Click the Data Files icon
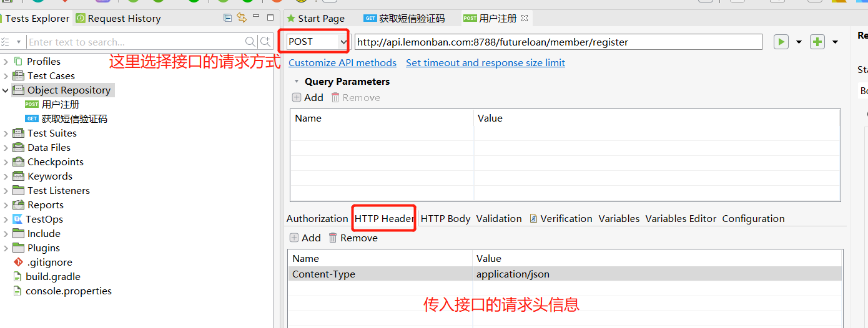 (18, 147)
